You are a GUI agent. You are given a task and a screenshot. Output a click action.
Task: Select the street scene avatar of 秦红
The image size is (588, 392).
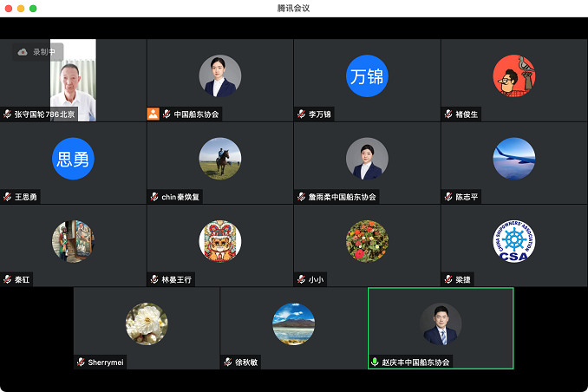coord(73,241)
